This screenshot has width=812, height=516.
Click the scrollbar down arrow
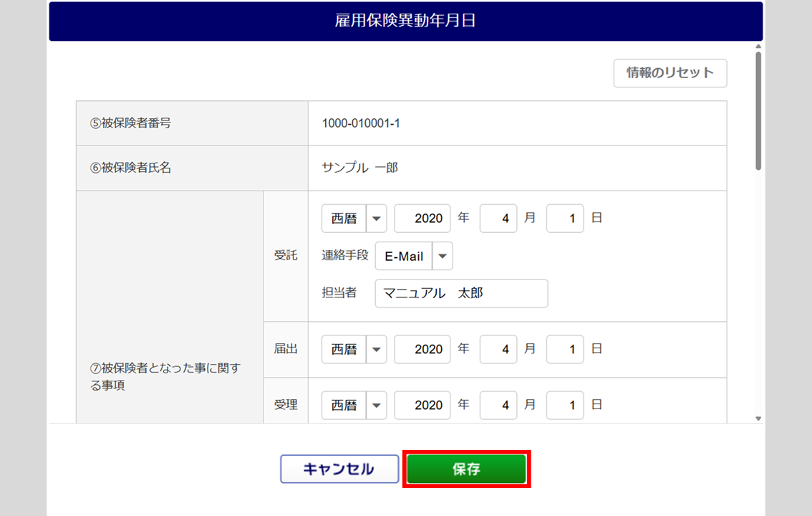pyautogui.click(x=758, y=419)
